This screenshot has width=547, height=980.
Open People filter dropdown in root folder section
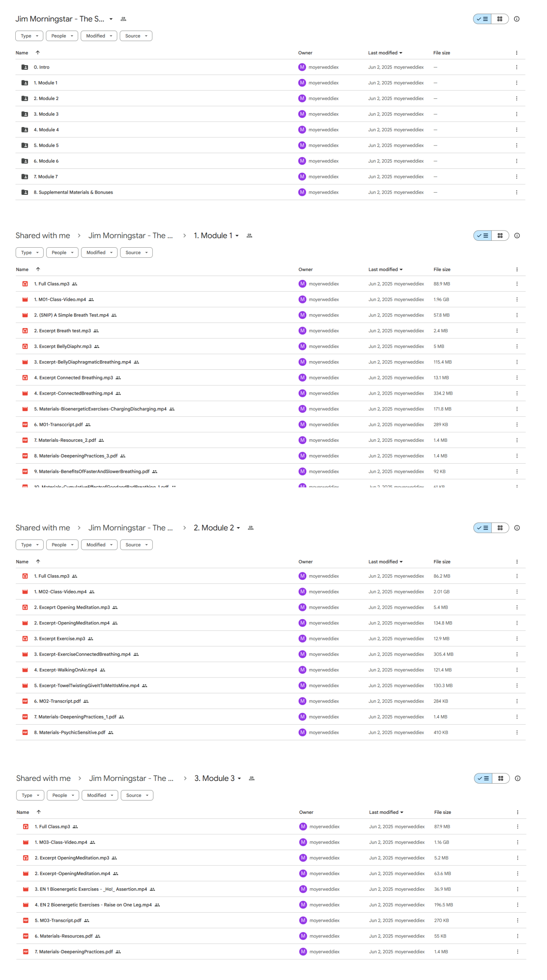pos(62,36)
